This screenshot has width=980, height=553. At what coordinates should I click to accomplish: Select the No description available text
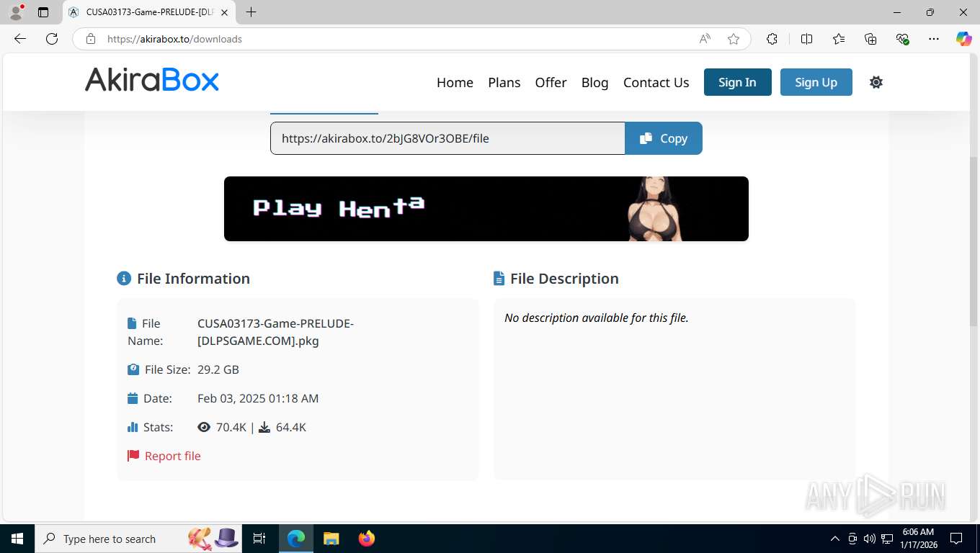point(597,318)
